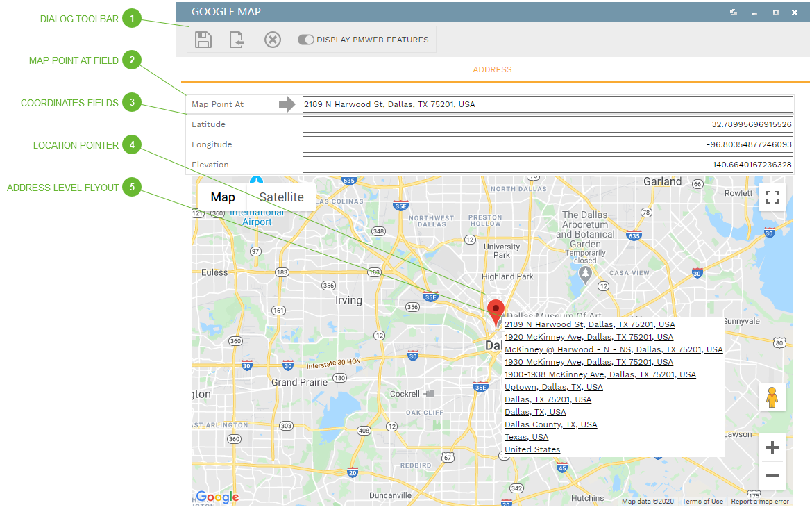Click the Google logo on the map
Image resolution: width=812 pixels, height=521 pixels.
pos(217,497)
